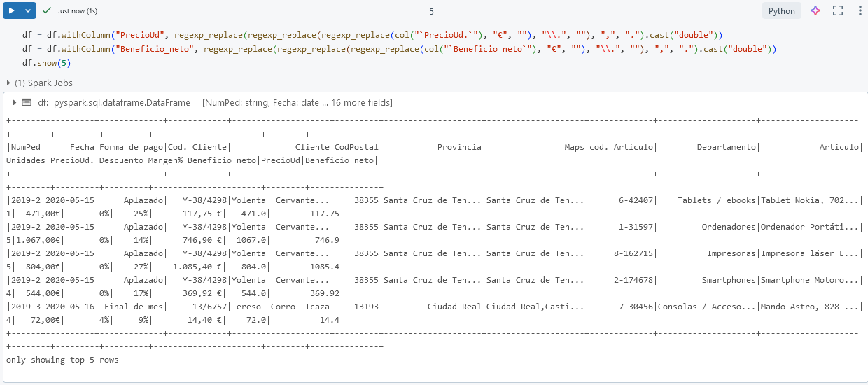
Task: Click the 'only showing top 5 rows' text
Action: 62,360
